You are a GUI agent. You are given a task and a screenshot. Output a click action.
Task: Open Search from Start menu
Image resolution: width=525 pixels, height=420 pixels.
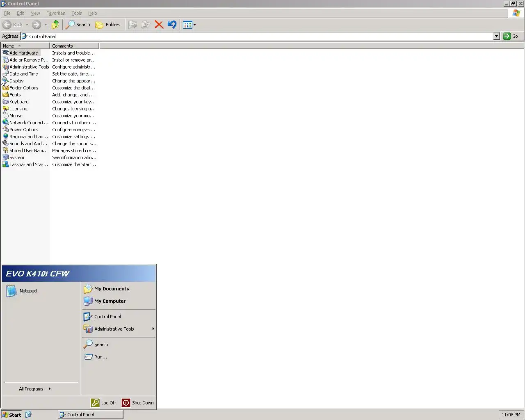pyautogui.click(x=119, y=345)
